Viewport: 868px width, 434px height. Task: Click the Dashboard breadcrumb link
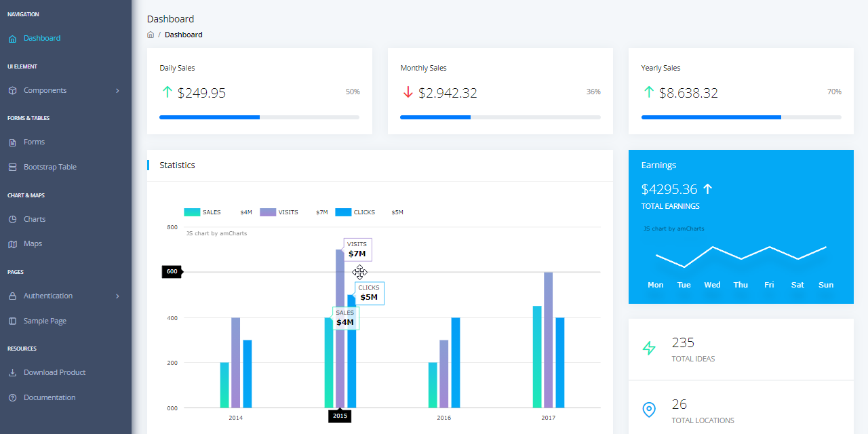point(183,35)
